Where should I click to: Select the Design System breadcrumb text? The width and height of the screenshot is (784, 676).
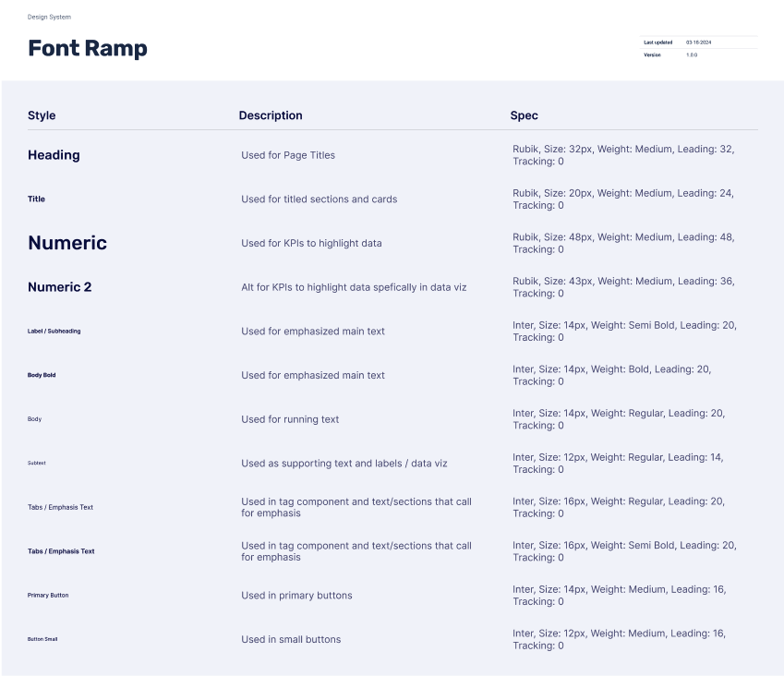tap(49, 17)
